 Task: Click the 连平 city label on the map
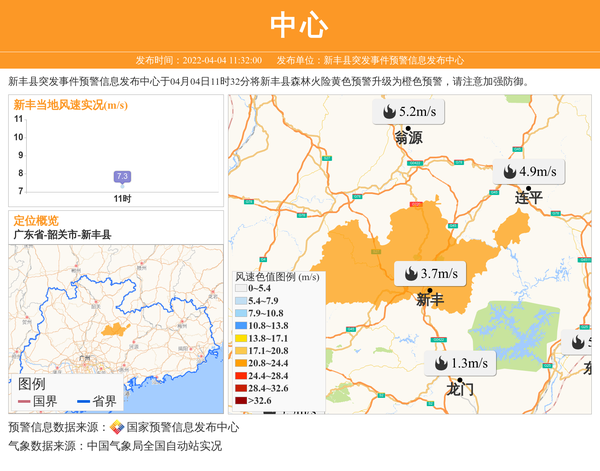[x=528, y=198]
